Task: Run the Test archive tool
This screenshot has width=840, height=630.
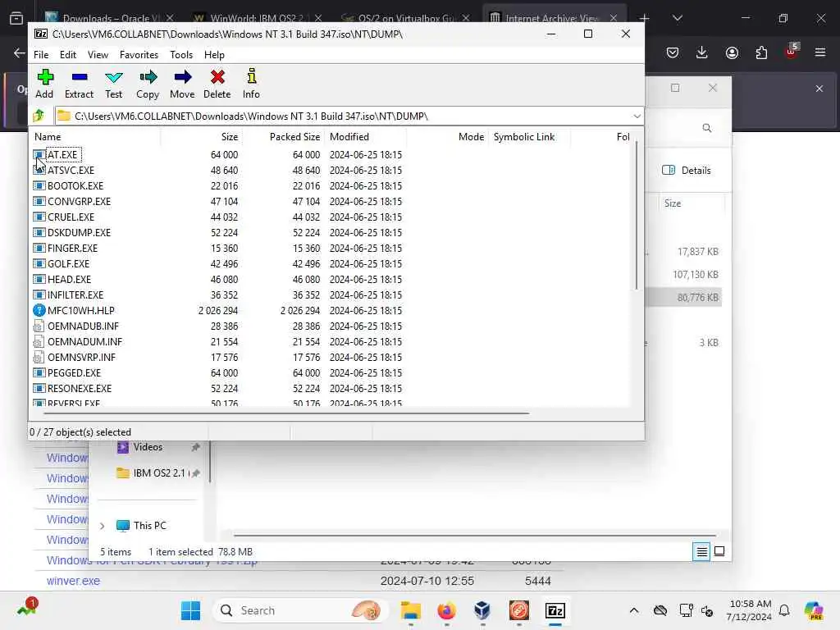Action: [113, 84]
